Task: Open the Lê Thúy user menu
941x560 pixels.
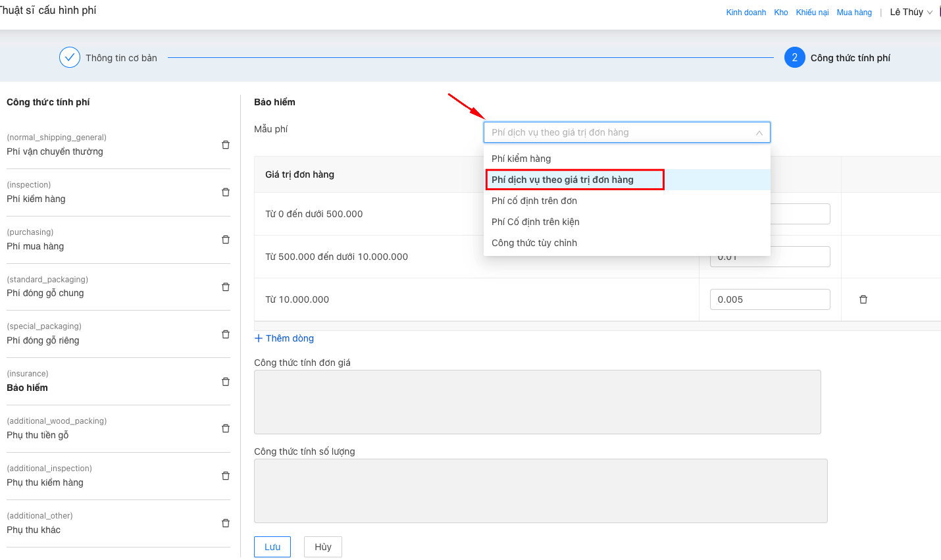Action: [911, 12]
